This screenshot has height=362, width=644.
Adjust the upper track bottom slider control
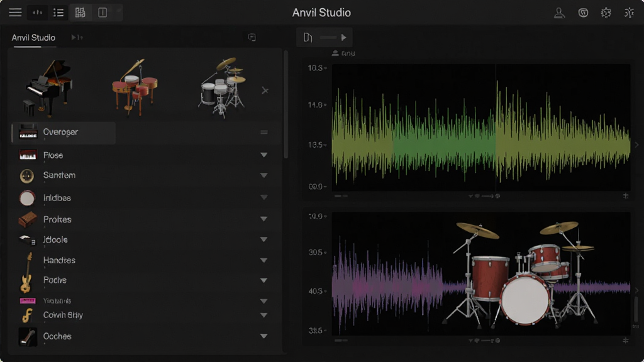[484, 196]
